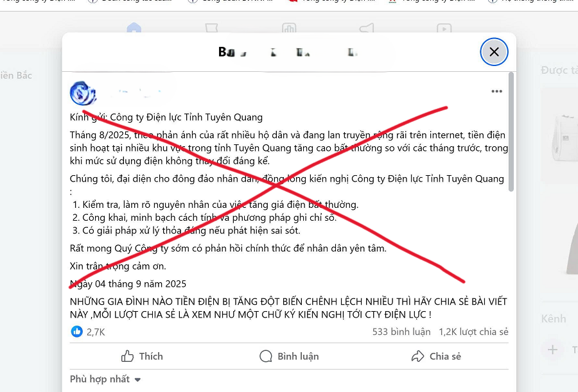This screenshot has width=578, height=392.
Task: Open the three-dots post options menu
Action: [496, 91]
